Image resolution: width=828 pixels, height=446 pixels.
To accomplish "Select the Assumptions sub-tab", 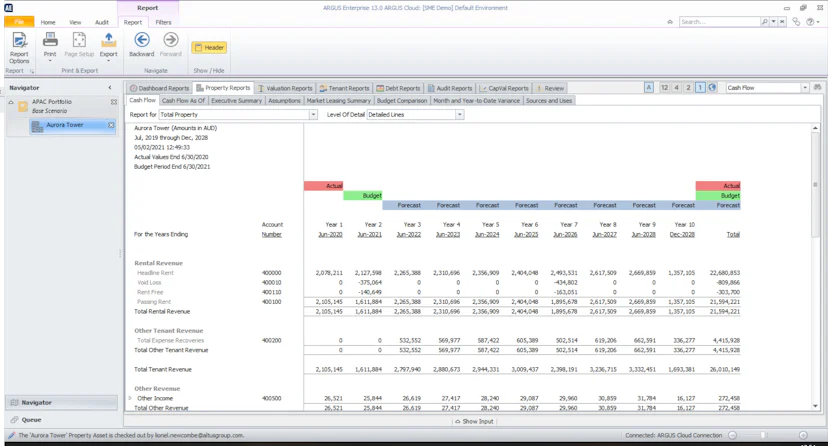I will [x=284, y=100].
